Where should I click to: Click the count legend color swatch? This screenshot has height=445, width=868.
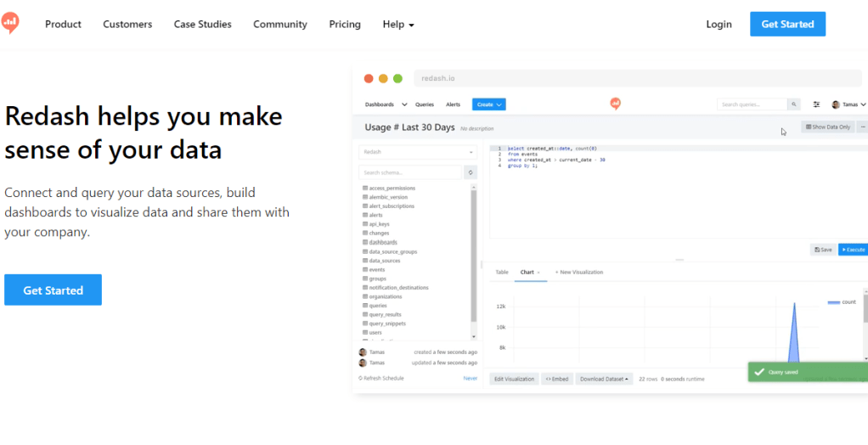tap(832, 302)
